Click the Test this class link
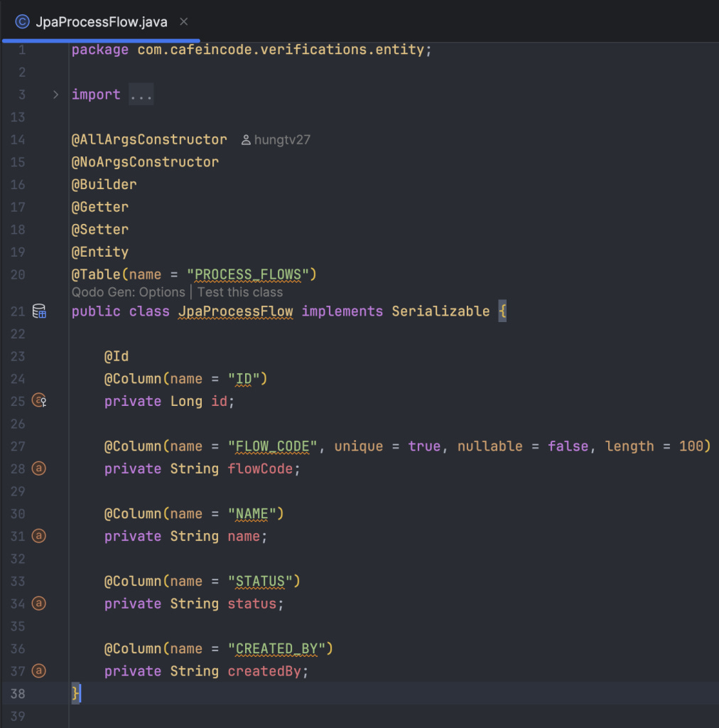The image size is (719, 728). (x=240, y=292)
